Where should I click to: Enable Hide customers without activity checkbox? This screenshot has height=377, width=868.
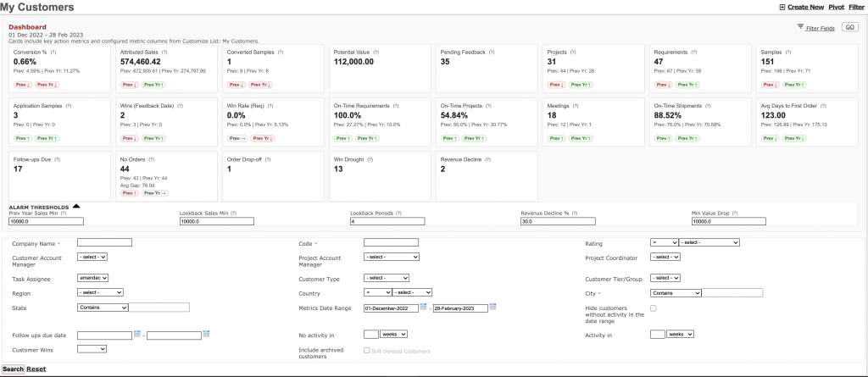point(653,308)
